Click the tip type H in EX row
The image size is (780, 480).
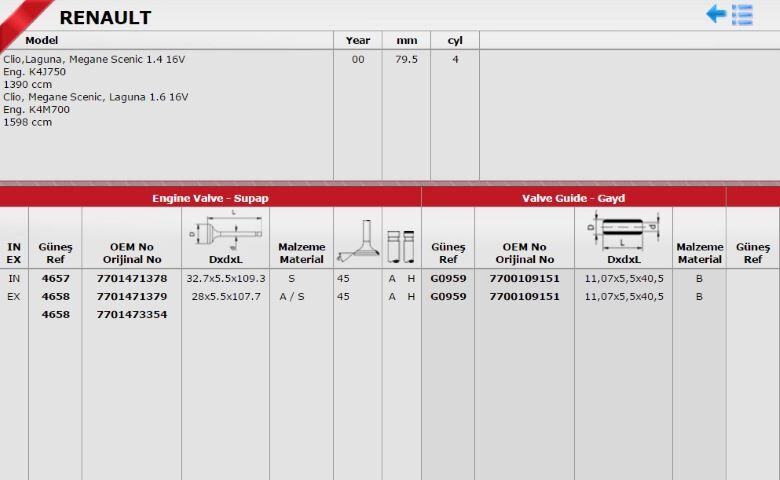point(411,296)
